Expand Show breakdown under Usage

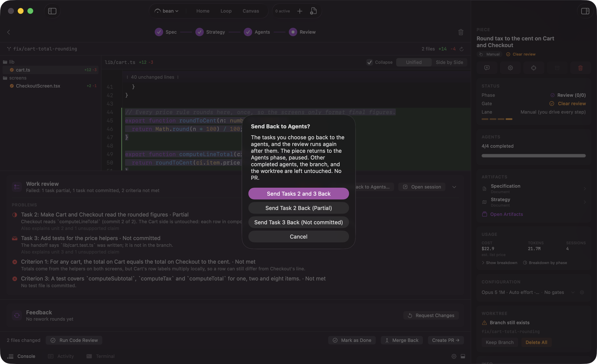coord(499,263)
